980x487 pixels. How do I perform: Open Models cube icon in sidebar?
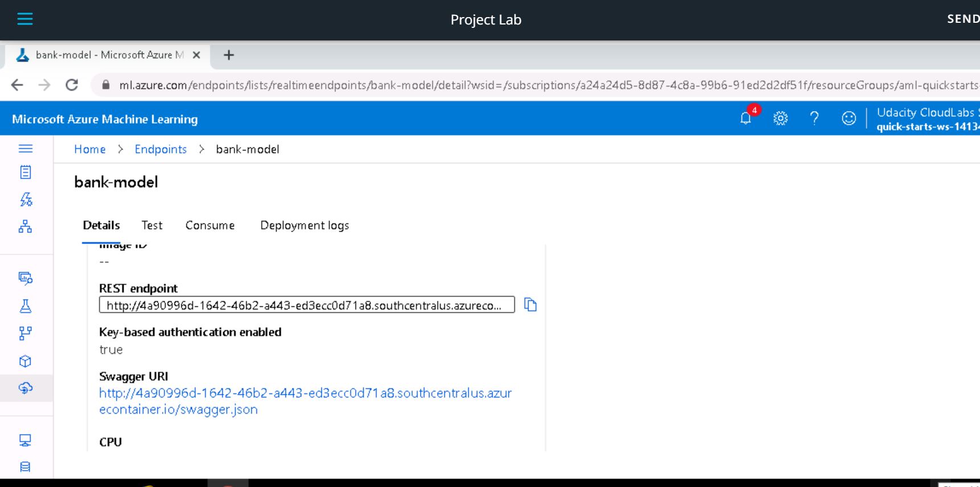click(26, 361)
